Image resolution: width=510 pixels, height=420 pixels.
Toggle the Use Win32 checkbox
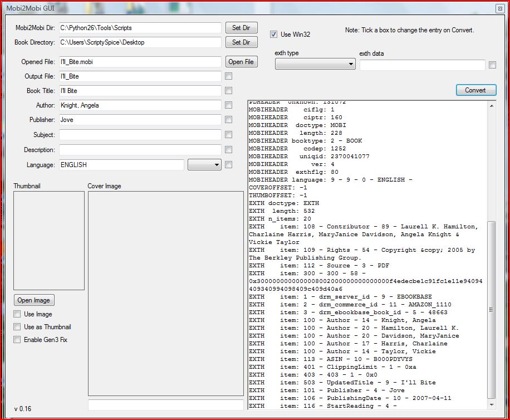tap(273, 34)
